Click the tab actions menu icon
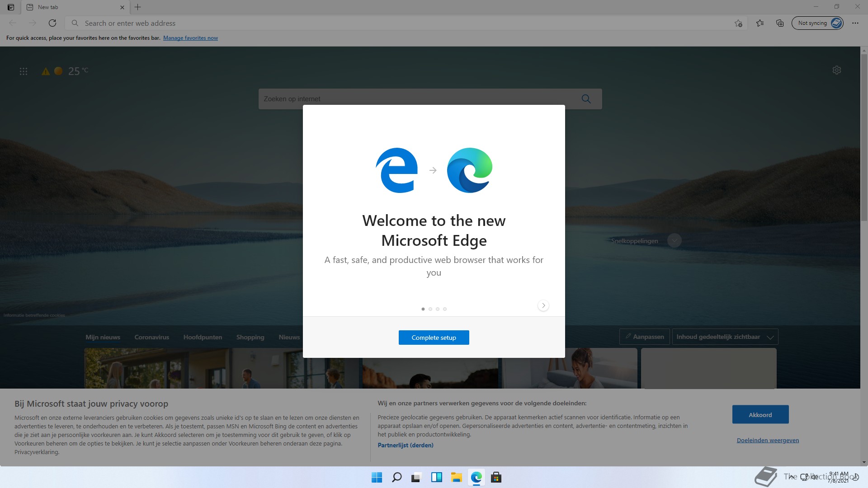This screenshot has height=488, width=868. tap(11, 7)
